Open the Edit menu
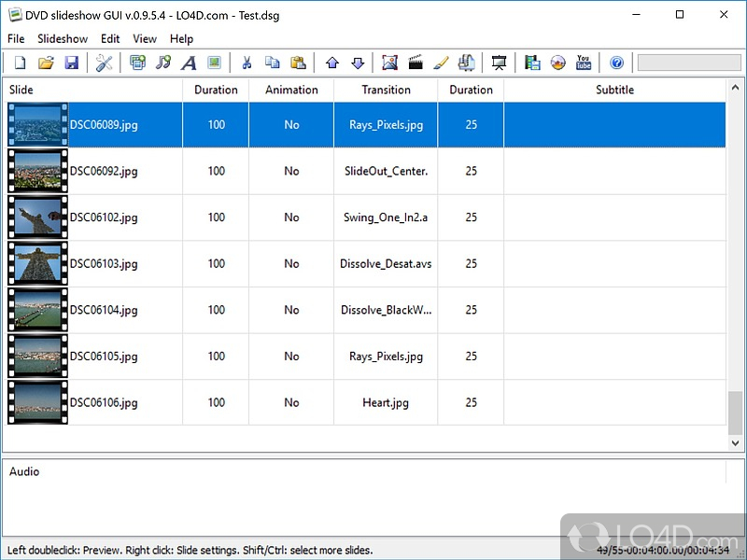The width and height of the screenshot is (747, 560). pos(110,38)
